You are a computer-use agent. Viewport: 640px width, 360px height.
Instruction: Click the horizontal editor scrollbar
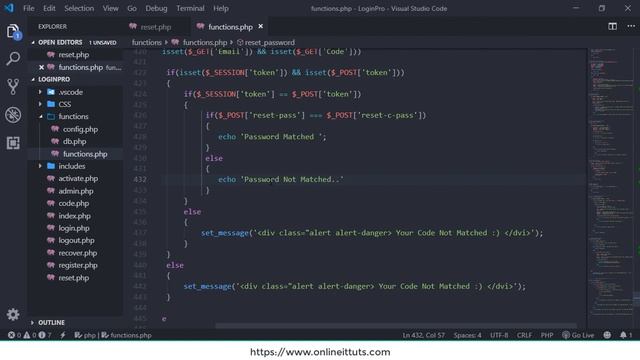point(396,326)
